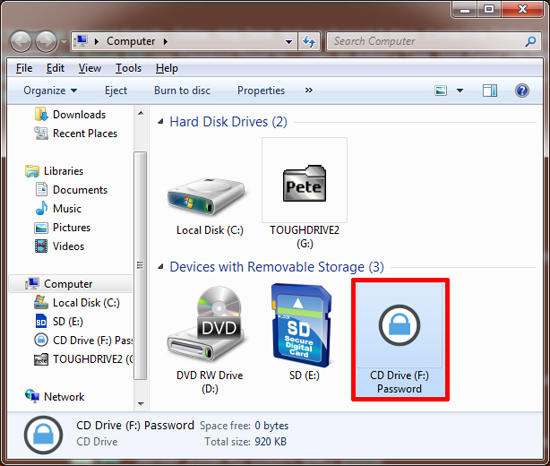Open the View menu
The height and width of the screenshot is (466, 550).
click(x=90, y=68)
